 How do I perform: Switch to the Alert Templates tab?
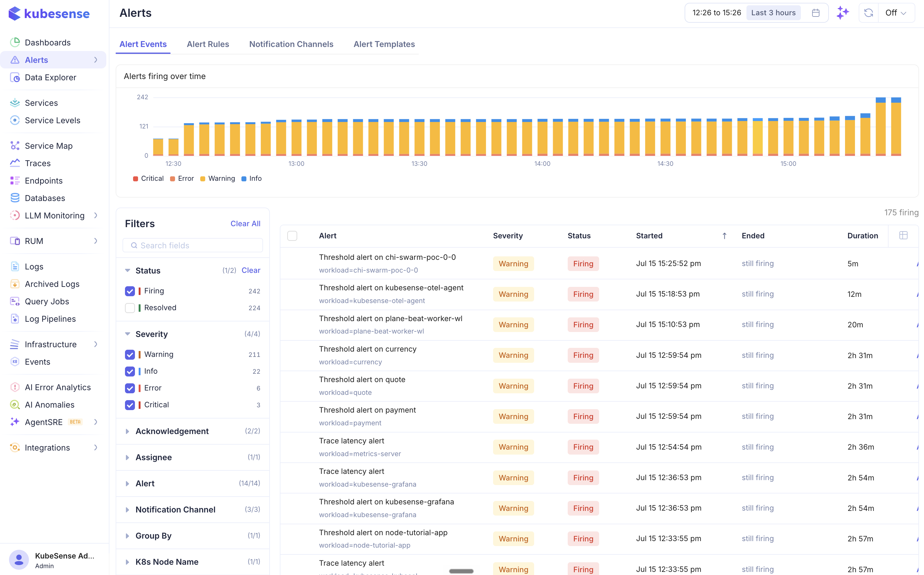coord(384,44)
